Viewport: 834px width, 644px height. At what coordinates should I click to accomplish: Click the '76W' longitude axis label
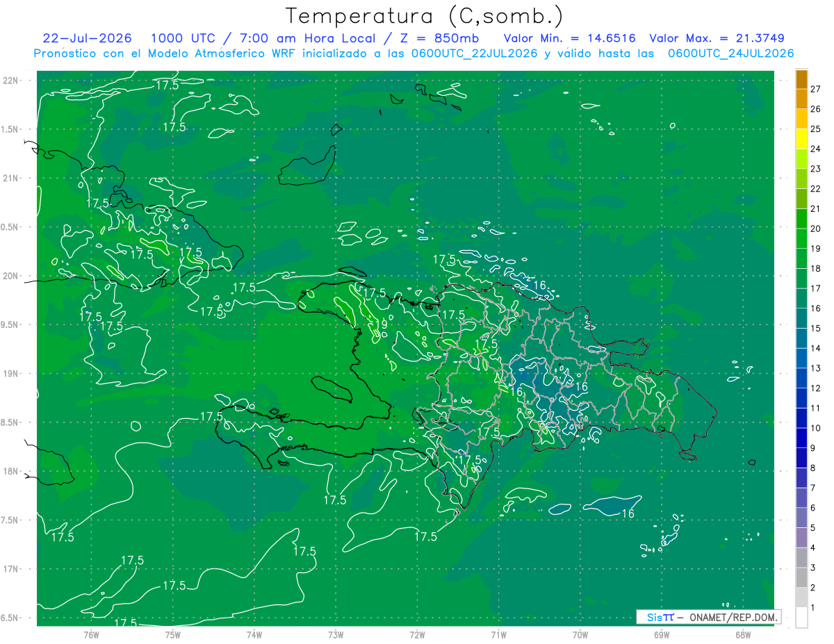coord(91,635)
